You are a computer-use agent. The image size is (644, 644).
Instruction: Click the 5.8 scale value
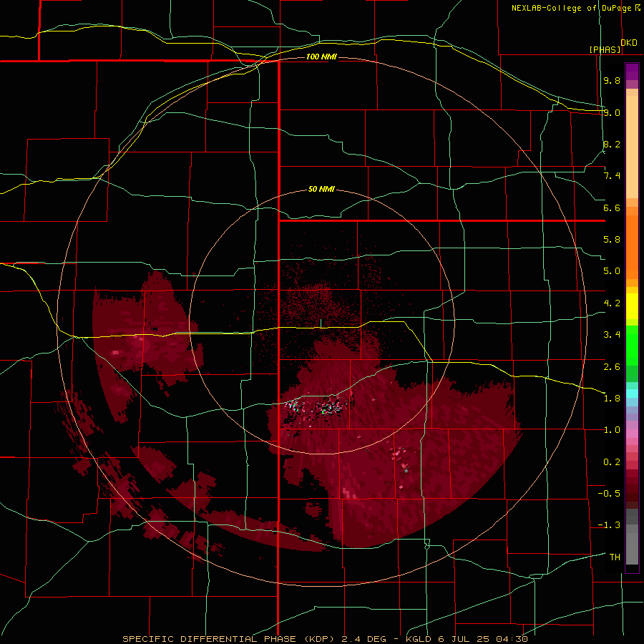[612, 239]
